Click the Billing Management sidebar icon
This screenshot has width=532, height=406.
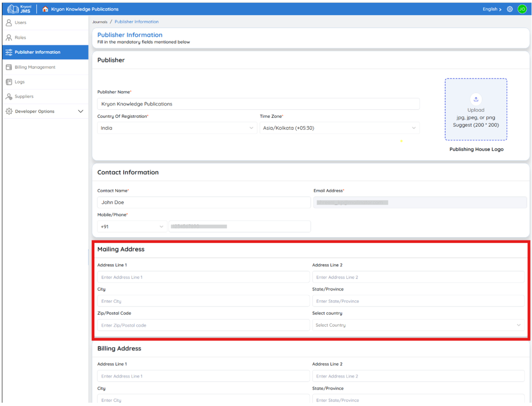click(9, 67)
